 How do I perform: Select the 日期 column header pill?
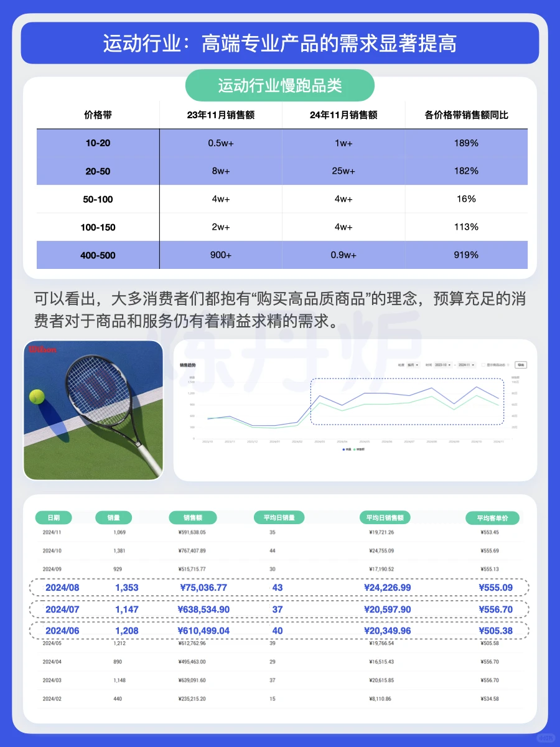coord(55,517)
